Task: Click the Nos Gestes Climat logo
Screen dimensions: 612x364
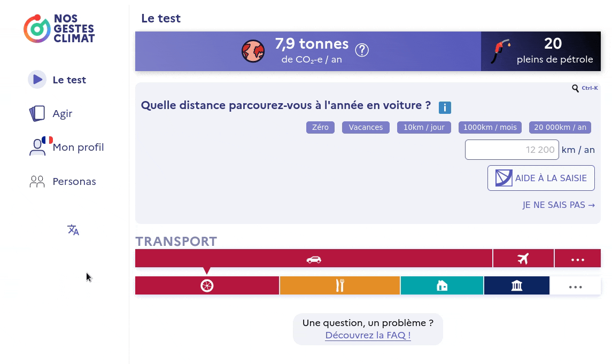Action: pyautogui.click(x=59, y=29)
